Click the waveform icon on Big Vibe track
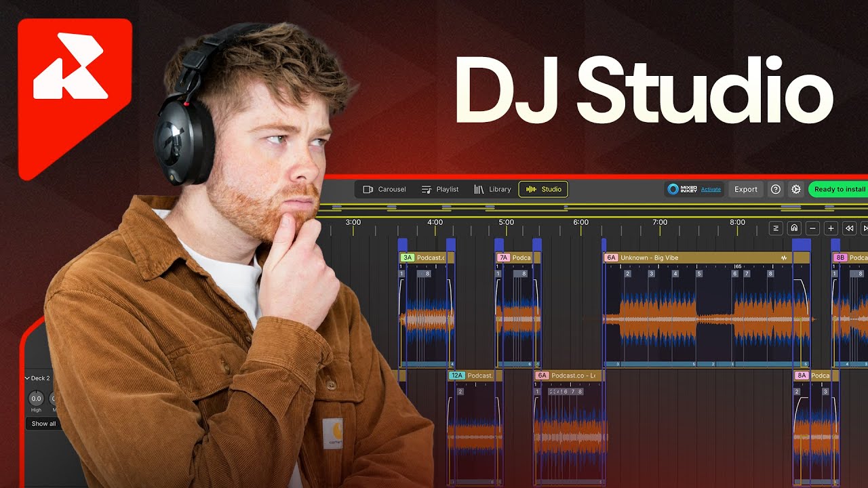 click(784, 258)
